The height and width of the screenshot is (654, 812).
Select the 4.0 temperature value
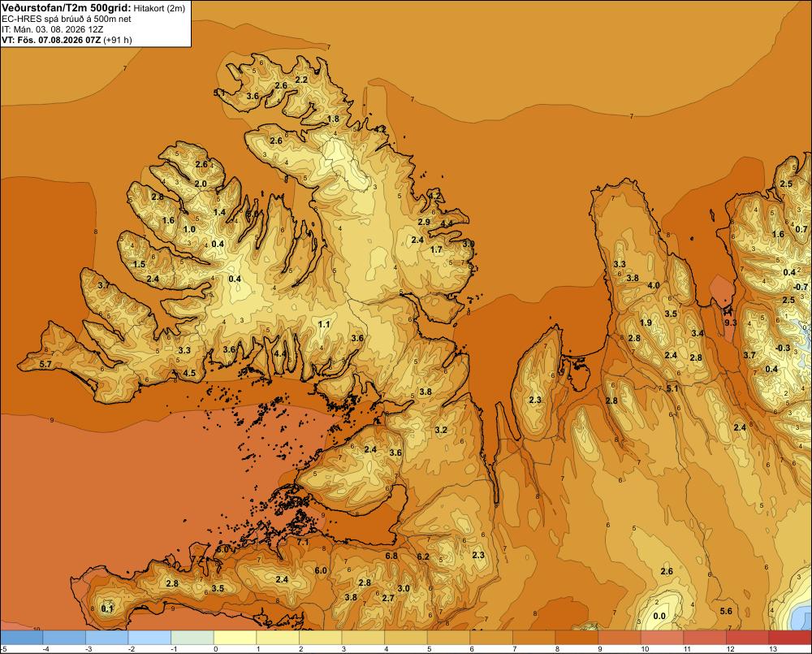click(x=654, y=285)
